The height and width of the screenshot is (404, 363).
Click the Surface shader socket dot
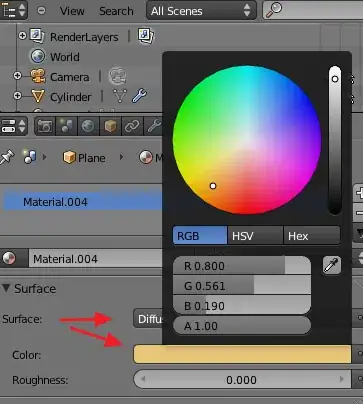[x=359, y=318]
